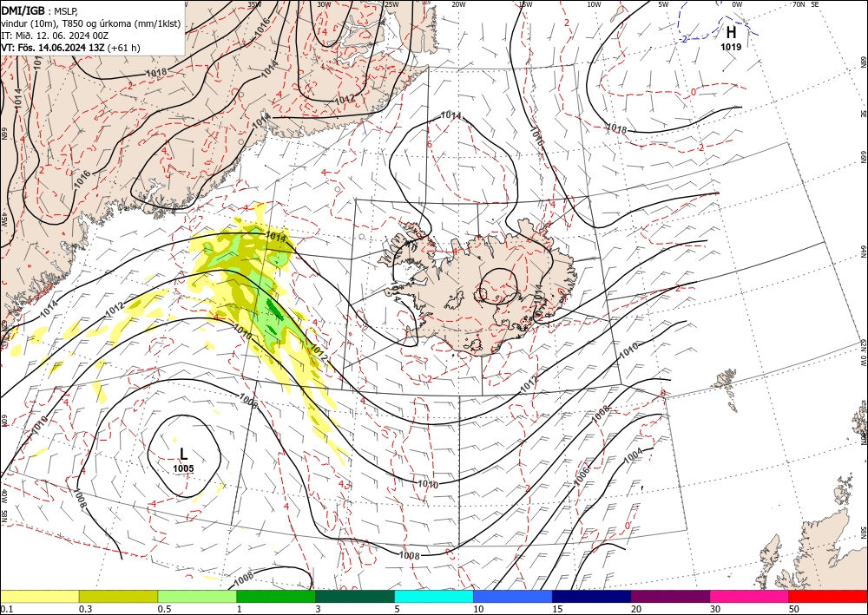Click the dark green precipitation core southwest of Iceland

274,311
